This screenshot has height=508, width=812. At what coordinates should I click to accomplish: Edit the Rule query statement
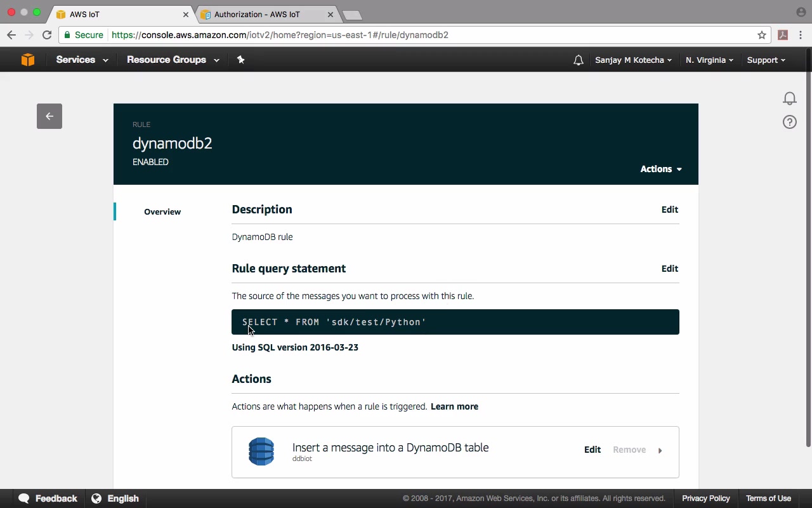(x=670, y=269)
